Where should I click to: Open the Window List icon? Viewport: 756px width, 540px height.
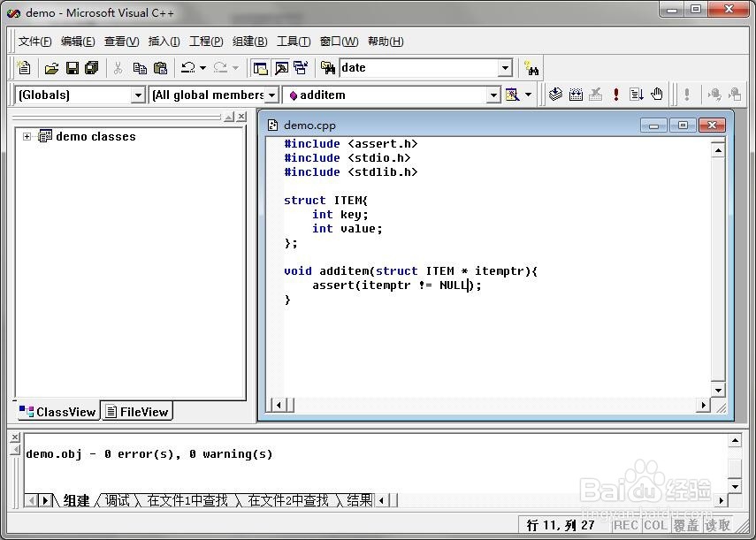302,68
